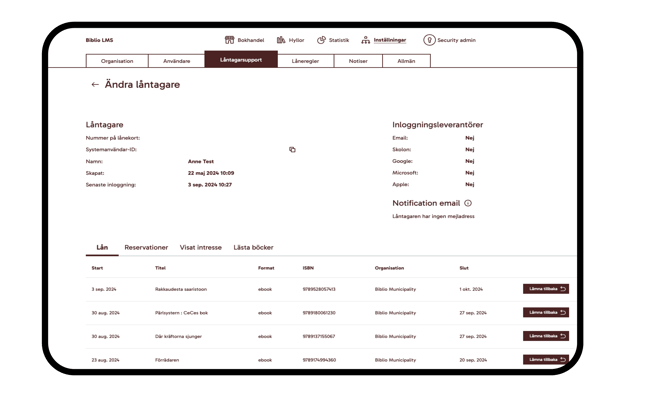Click the Biblio LMS logo text
The width and height of the screenshot is (670, 397).
pyautogui.click(x=99, y=40)
